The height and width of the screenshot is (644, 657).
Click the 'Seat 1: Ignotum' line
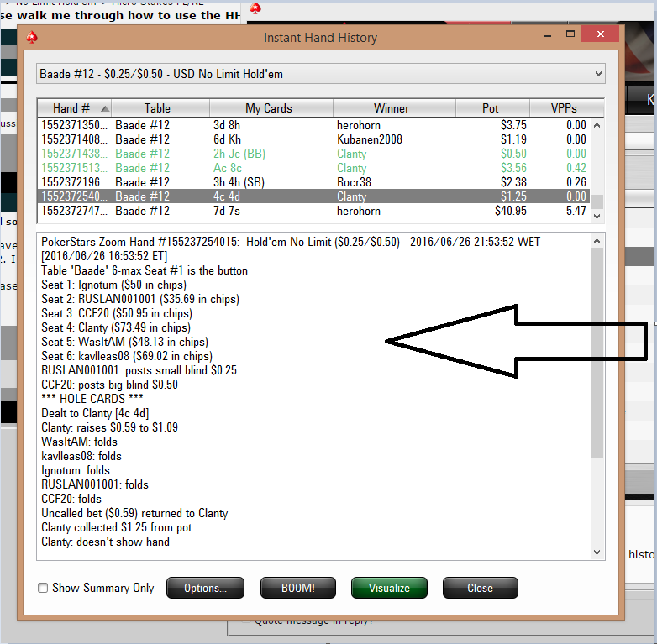coord(114,285)
